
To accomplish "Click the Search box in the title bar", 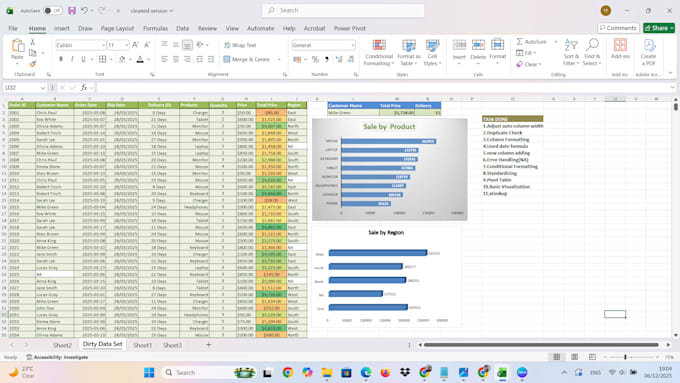I will [343, 10].
